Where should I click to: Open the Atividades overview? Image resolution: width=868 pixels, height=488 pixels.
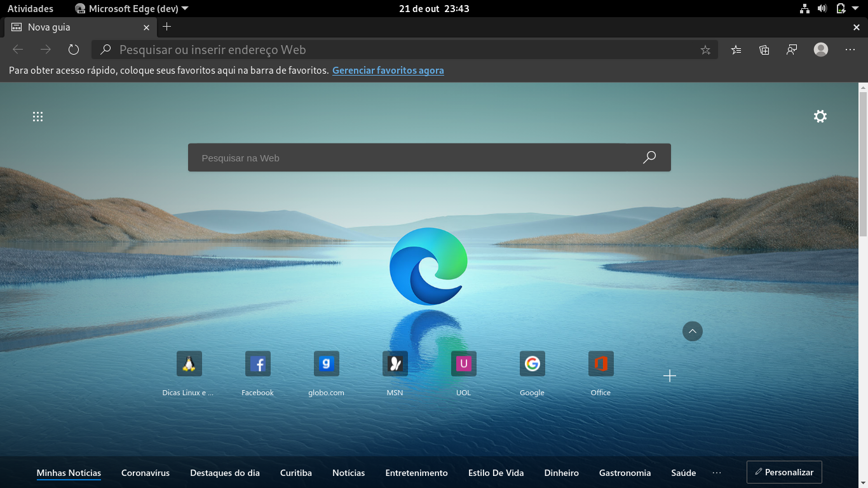pyautogui.click(x=31, y=8)
